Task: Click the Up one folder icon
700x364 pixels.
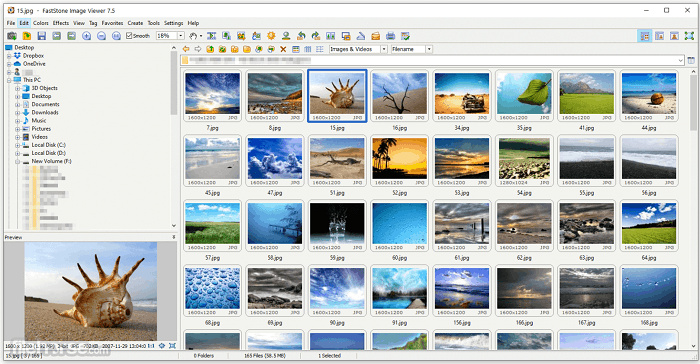Action: pos(210,49)
